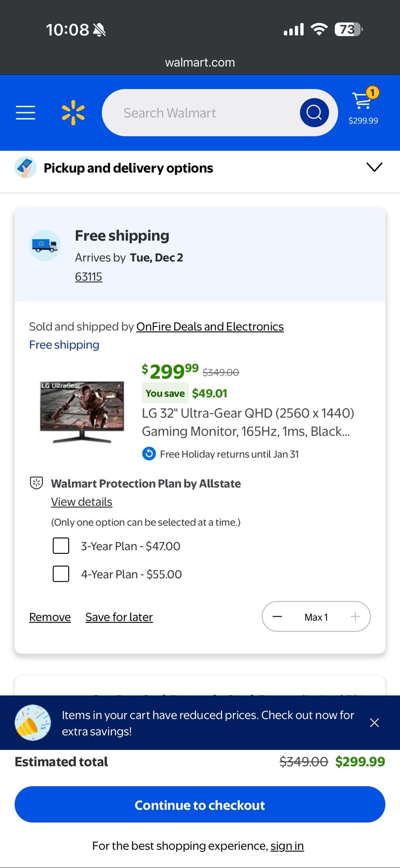Tap the party popper icon in the banner
The height and width of the screenshot is (868, 400).
(32, 722)
